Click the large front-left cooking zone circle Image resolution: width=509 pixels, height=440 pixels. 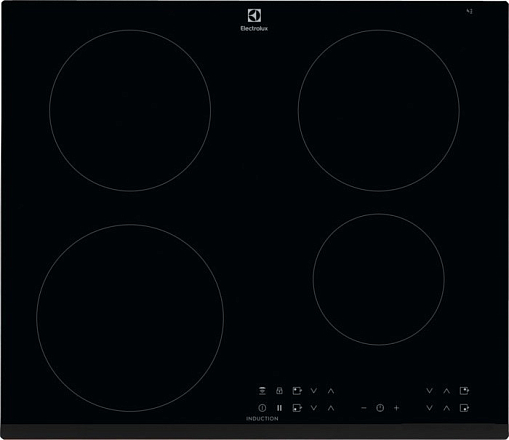click(x=130, y=318)
